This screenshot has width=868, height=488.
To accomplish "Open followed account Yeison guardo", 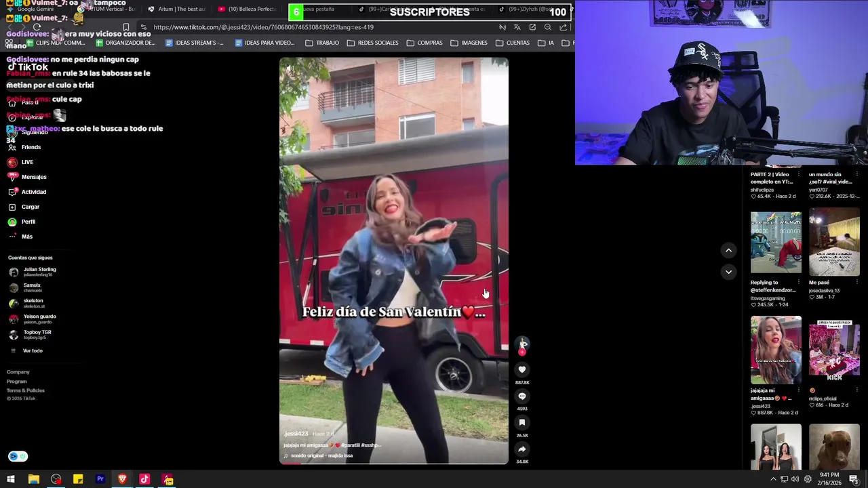I will click(x=33, y=319).
